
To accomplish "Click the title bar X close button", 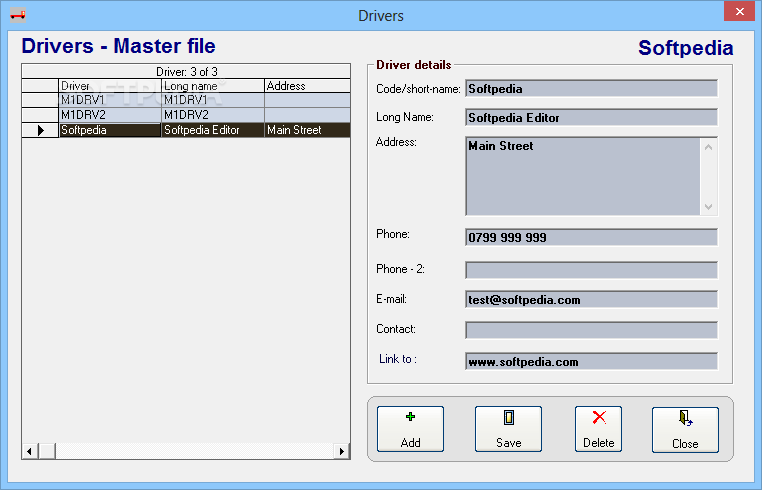I will (739, 12).
